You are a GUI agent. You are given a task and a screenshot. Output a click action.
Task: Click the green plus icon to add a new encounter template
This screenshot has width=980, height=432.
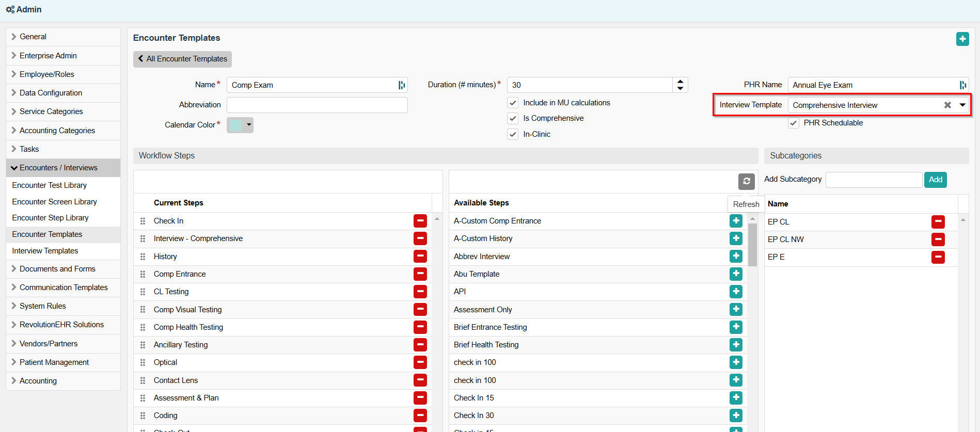click(x=962, y=39)
